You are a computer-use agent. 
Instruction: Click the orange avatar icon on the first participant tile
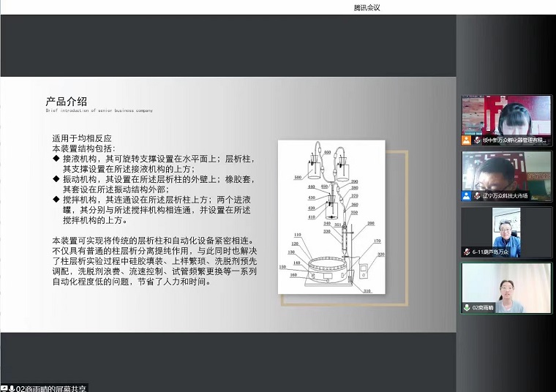click(466, 140)
